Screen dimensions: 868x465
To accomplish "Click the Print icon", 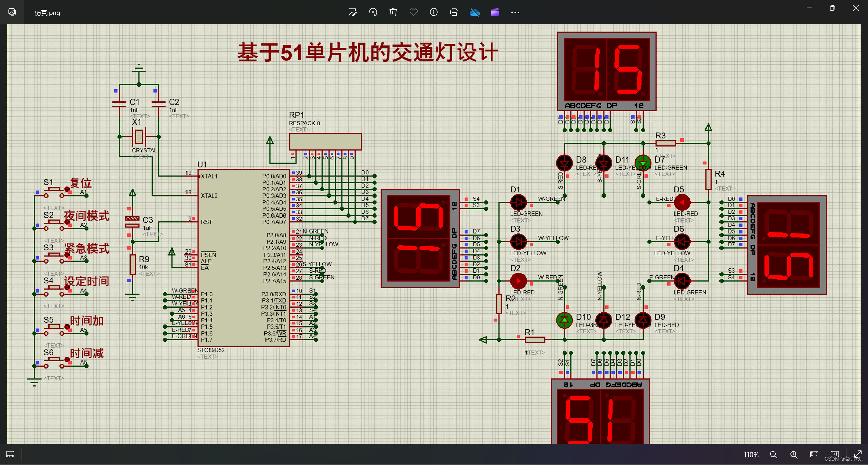I will pyautogui.click(x=454, y=13).
